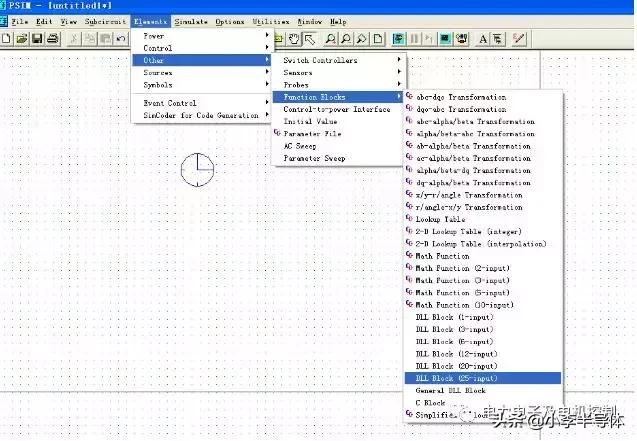Open the Edit menu

coord(44,22)
